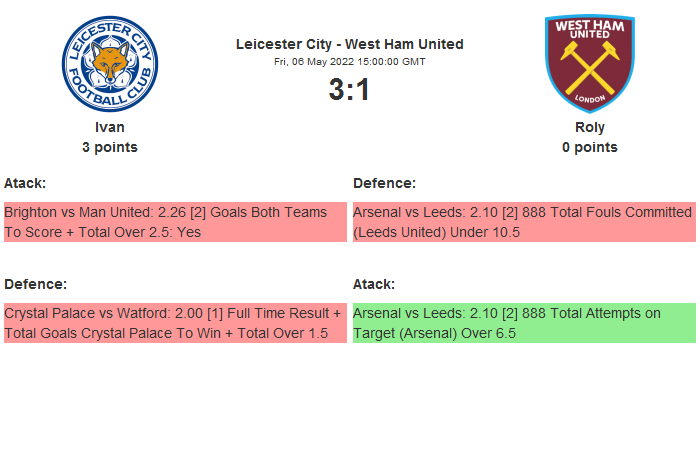Click the lower-right 'Atack:' heading
Screen dimensions: 700x460
click(374, 284)
